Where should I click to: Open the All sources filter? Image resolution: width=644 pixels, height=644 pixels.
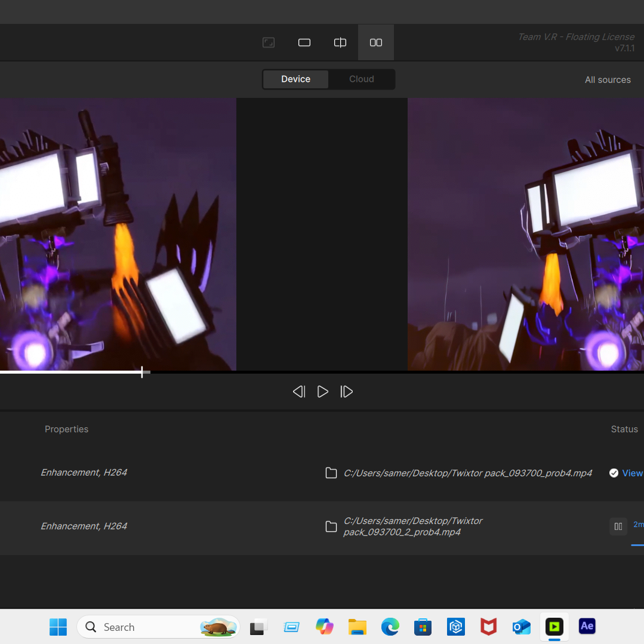608,79
